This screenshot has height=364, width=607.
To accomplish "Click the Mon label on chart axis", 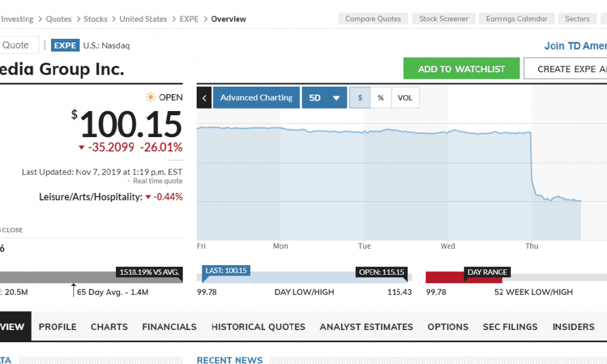I will tap(280, 246).
